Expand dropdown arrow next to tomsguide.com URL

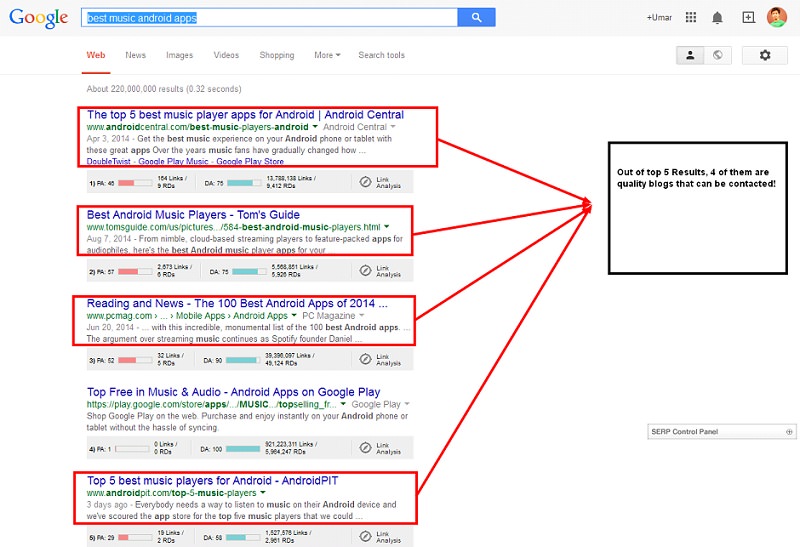click(x=387, y=227)
